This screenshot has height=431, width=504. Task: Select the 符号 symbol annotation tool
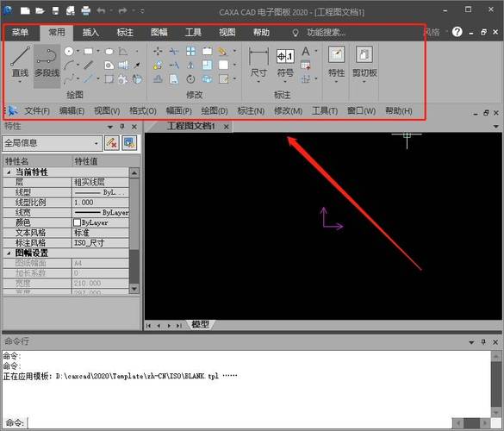[x=285, y=64]
